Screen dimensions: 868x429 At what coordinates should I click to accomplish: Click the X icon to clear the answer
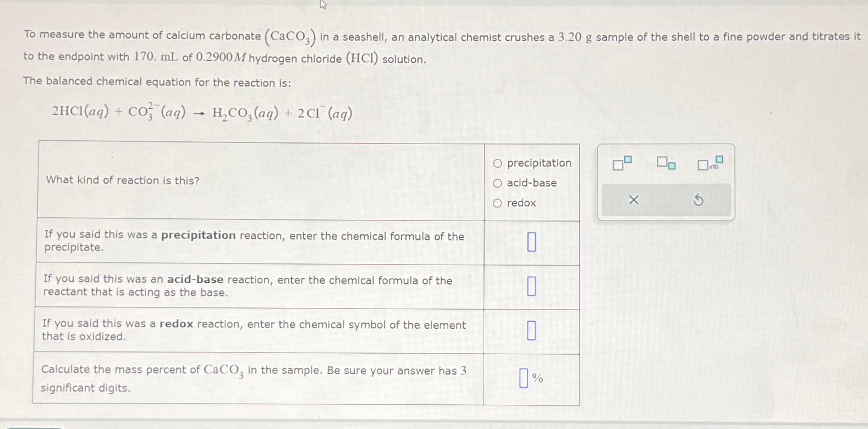point(634,200)
